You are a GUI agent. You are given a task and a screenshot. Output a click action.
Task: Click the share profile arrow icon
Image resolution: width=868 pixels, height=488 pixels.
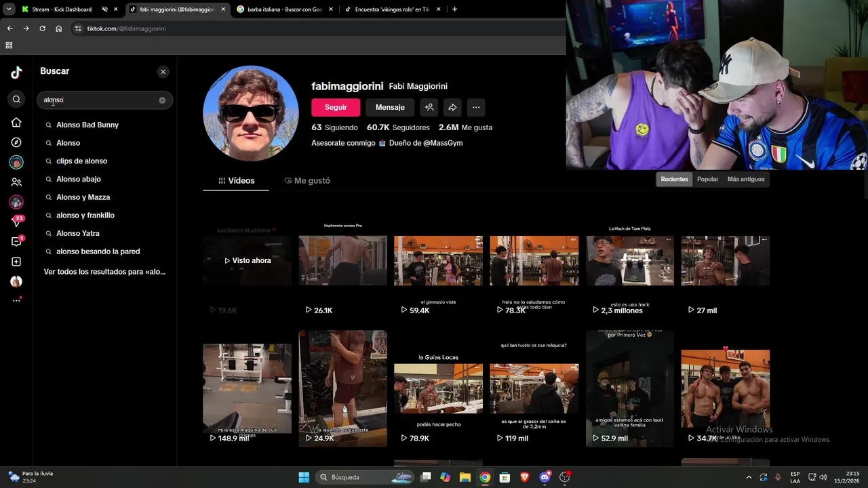click(x=452, y=107)
